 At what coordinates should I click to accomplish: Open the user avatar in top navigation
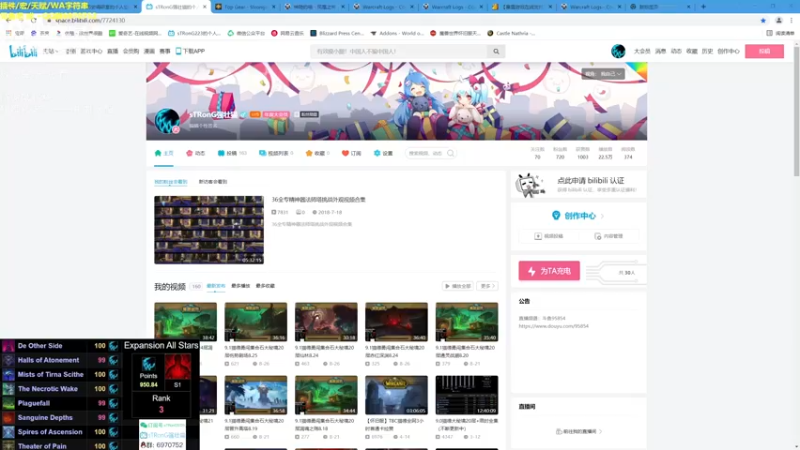coord(618,51)
